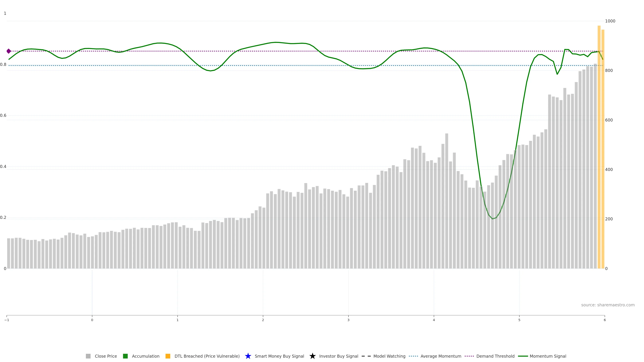Screen dimensions: 644x362
Task: Click the gray Close Price legend swatch
Action: (x=88, y=356)
